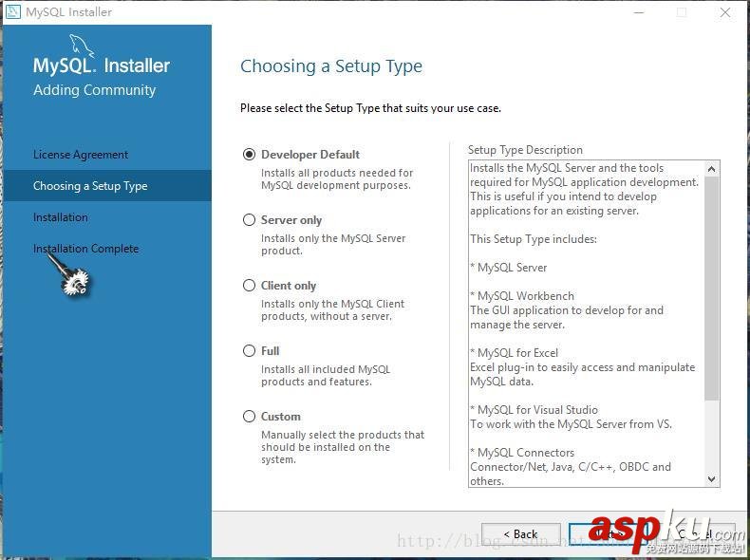This screenshot has width=750, height=560.
Task: Click the 'Adding Community' subtitle
Action: click(x=95, y=90)
